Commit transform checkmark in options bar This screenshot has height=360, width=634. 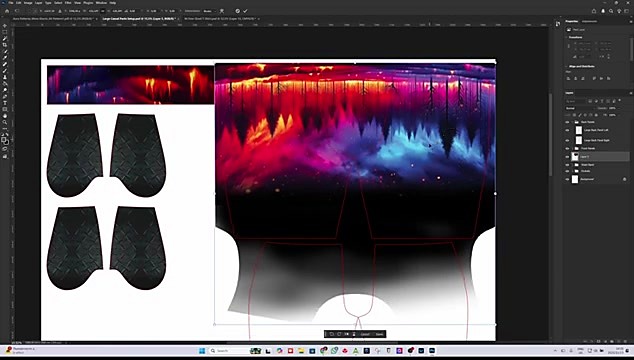(245, 11)
